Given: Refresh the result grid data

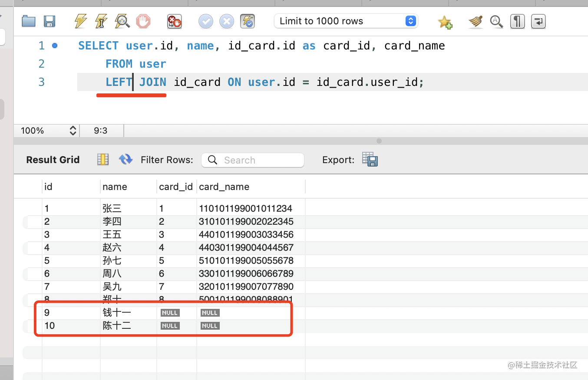Looking at the screenshot, I should 126,160.
